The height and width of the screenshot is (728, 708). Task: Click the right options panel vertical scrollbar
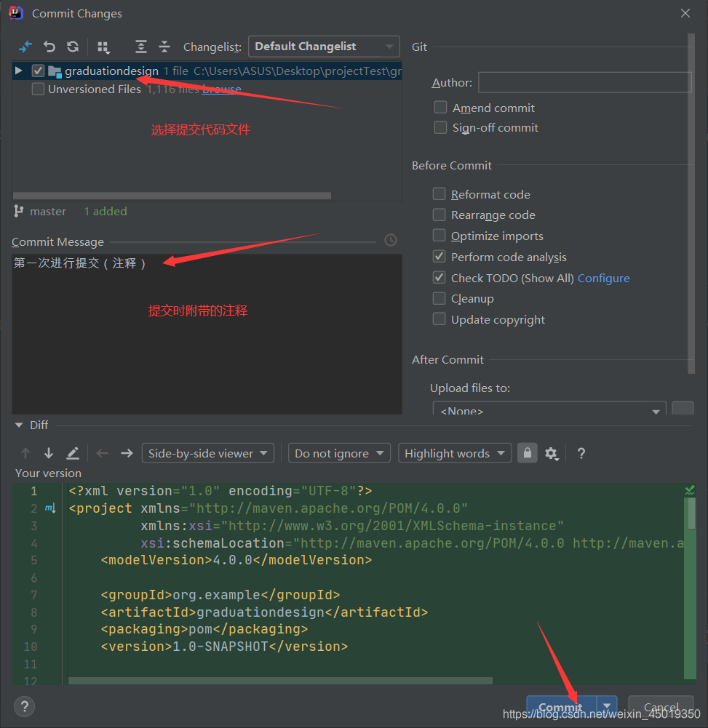691,204
